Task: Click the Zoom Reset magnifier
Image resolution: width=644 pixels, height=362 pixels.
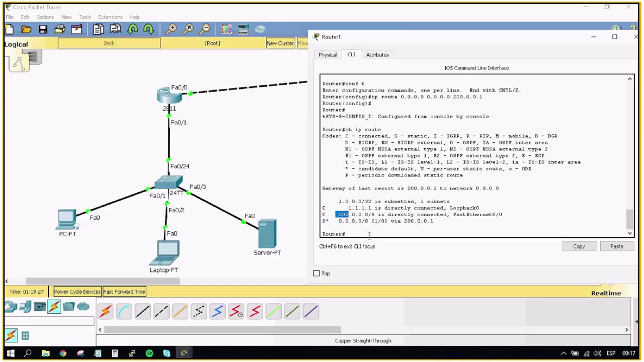Action: tap(188, 30)
